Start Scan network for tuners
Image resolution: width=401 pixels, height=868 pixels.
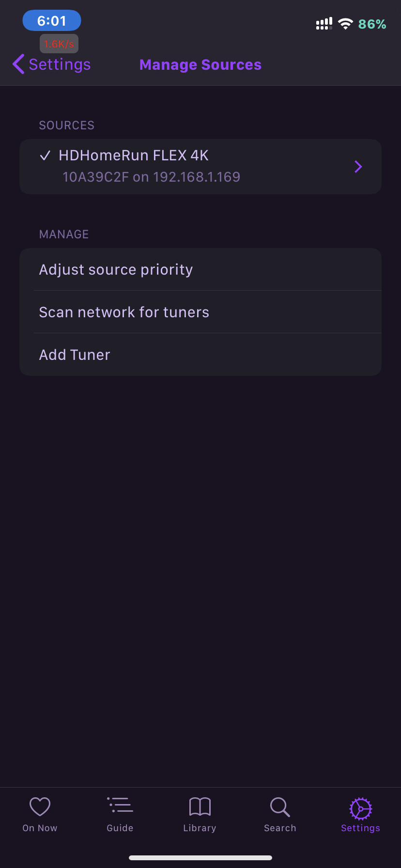[124, 312]
